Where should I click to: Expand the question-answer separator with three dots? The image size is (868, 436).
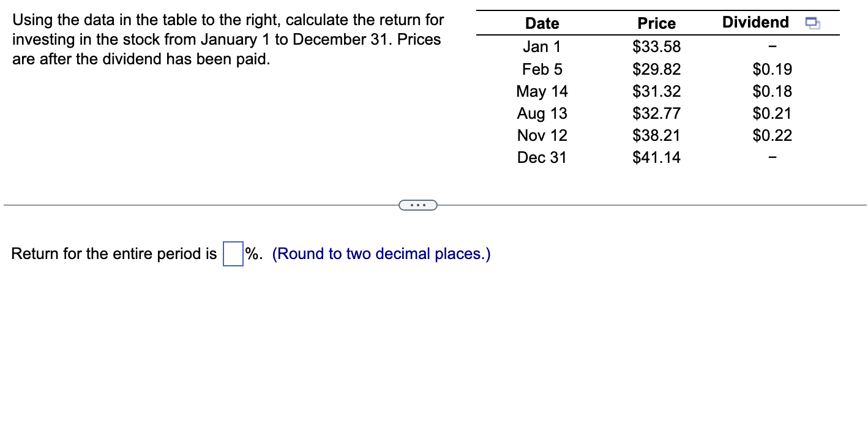pos(418,205)
